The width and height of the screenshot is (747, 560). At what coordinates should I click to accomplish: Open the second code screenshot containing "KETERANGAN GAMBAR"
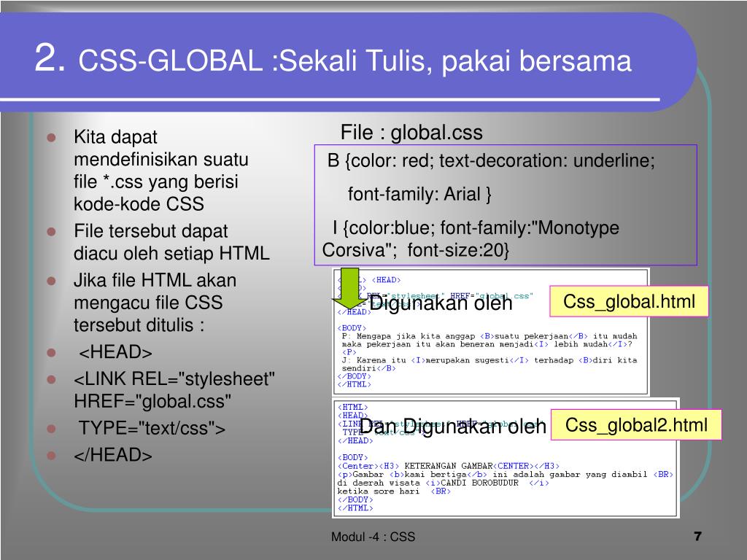[x=506, y=459]
